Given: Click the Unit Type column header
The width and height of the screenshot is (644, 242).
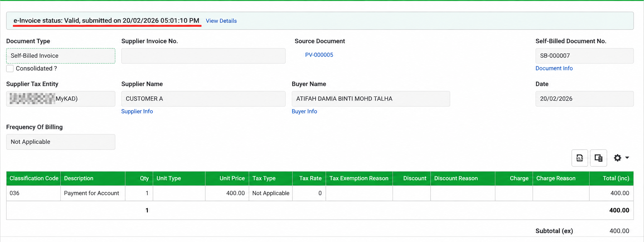Looking at the screenshot, I should 179,178.
